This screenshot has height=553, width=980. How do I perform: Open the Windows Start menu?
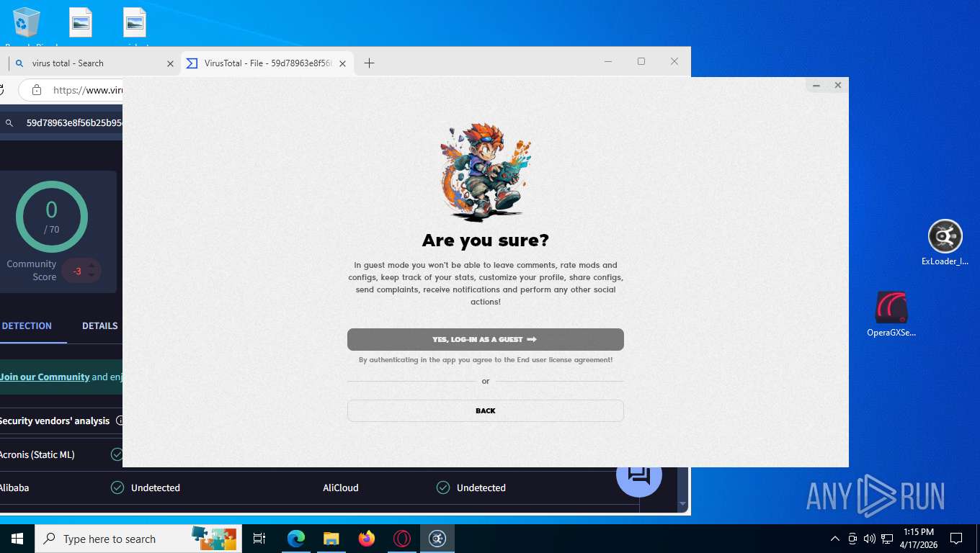click(17, 539)
